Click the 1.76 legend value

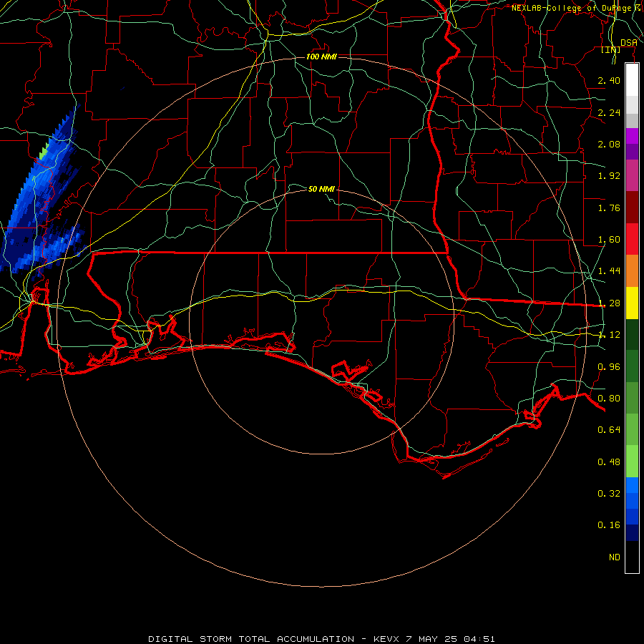pos(609,208)
